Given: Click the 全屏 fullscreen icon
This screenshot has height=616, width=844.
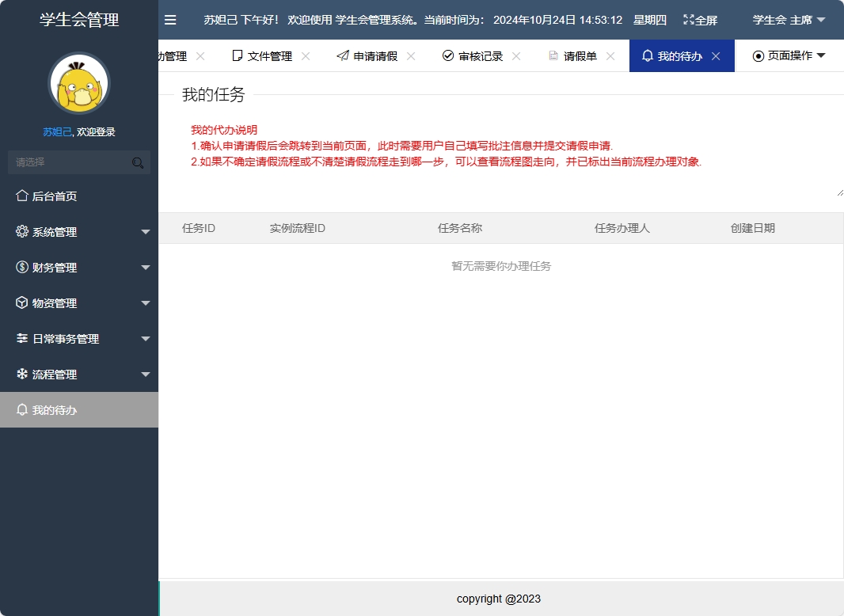Looking at the screenshot, I should pos(689,20).
